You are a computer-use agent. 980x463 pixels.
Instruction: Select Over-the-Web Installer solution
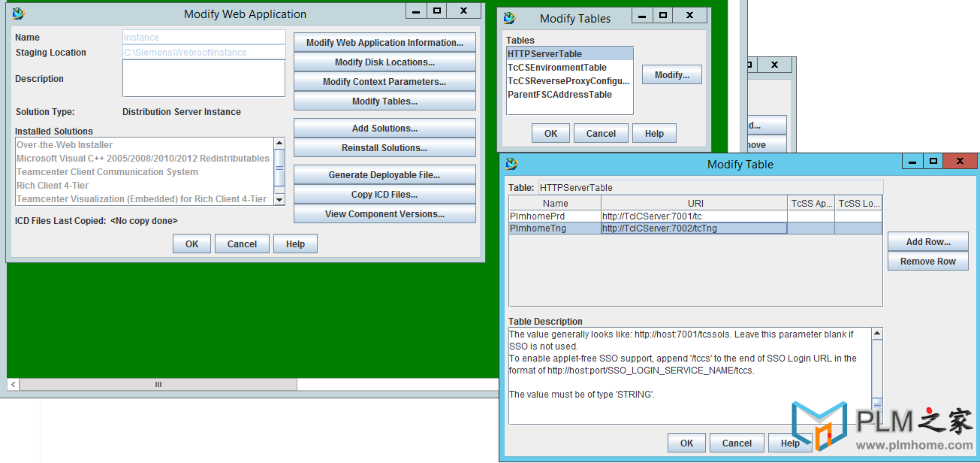pyautogui.click(x=144, y=145)
